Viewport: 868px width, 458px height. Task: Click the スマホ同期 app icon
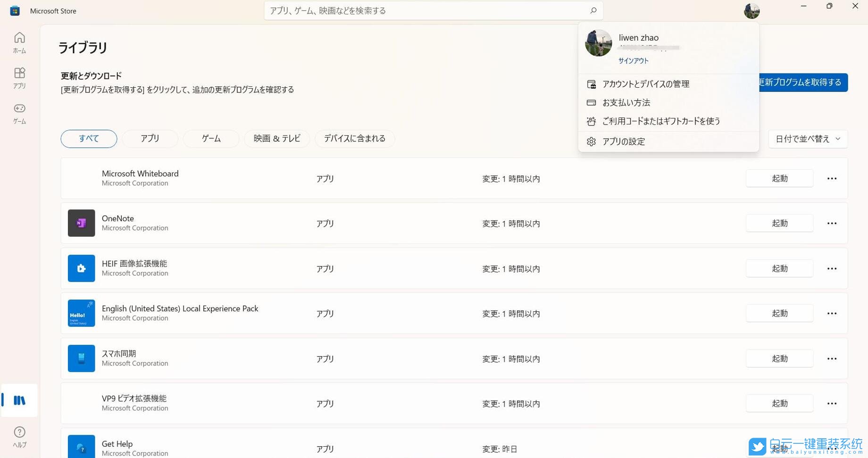[x=81, y=358]
